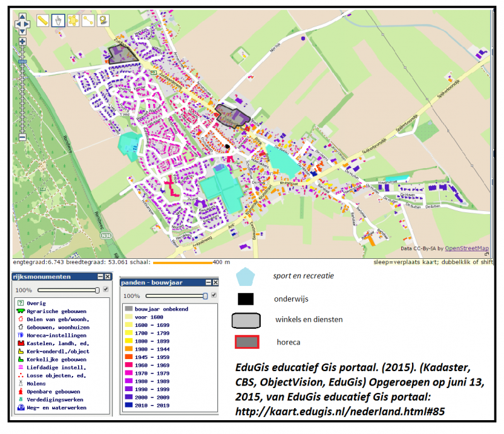
Task: Select the yellow ruler measure tool
Action: [x=43, y=21]
